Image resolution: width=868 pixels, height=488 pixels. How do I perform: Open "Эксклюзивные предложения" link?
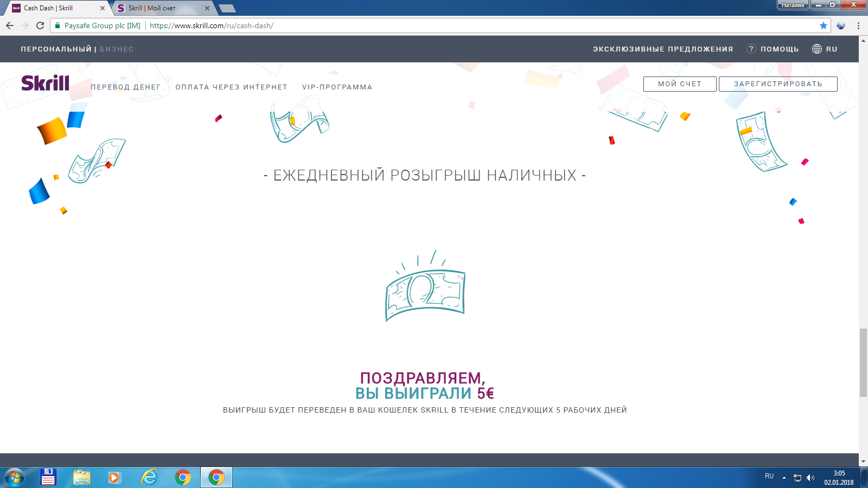[662, 49]
